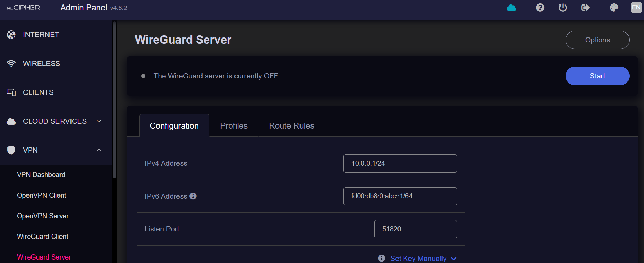Click the cloud status icon in header
644x263 pixels.
pos(511,8)
